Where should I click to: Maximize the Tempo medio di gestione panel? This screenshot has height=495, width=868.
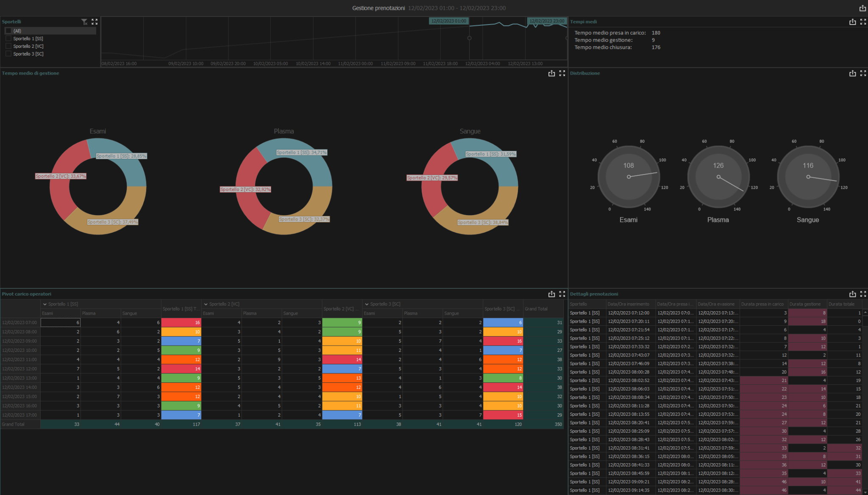point(562,73)
